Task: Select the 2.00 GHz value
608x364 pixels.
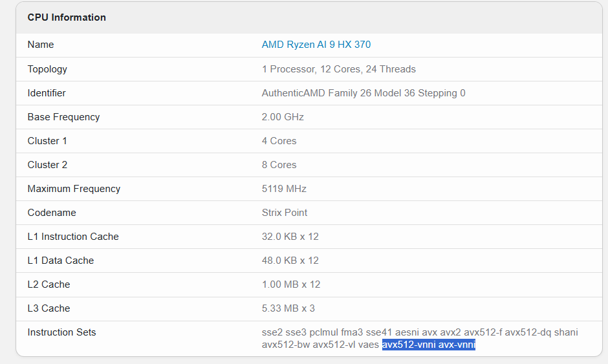Action: (x=283, y=117)
